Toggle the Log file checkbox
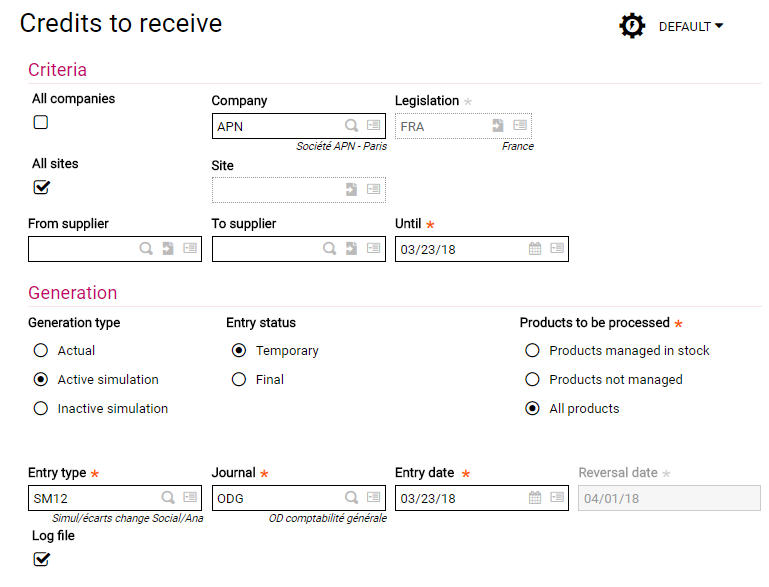This screenshot has height=587, width=769. [x=41, y=559]
